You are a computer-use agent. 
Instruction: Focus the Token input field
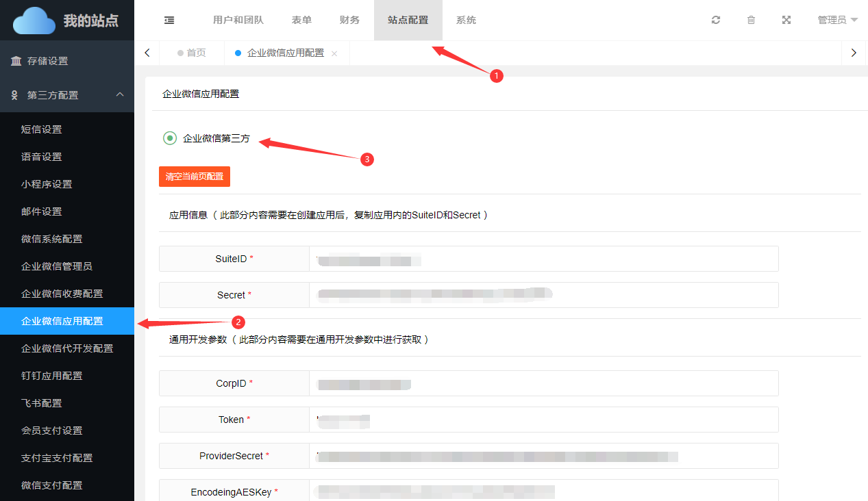coord(543,420)
